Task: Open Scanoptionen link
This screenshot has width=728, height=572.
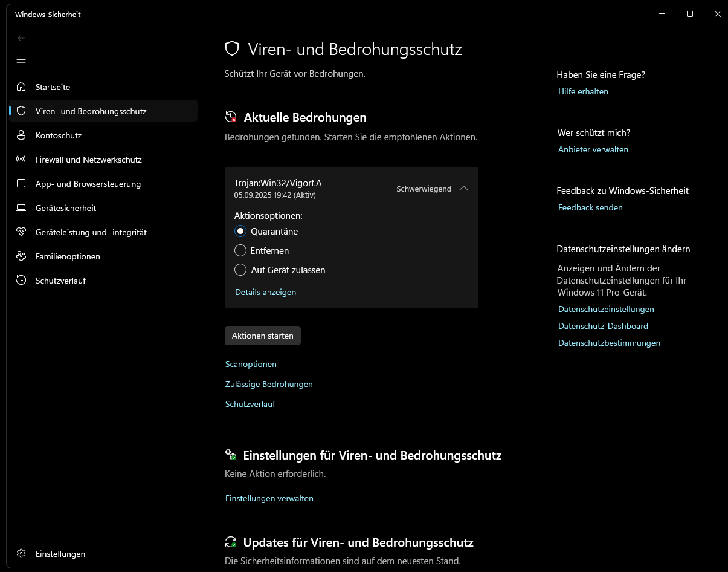Action: tap(251, 364)
